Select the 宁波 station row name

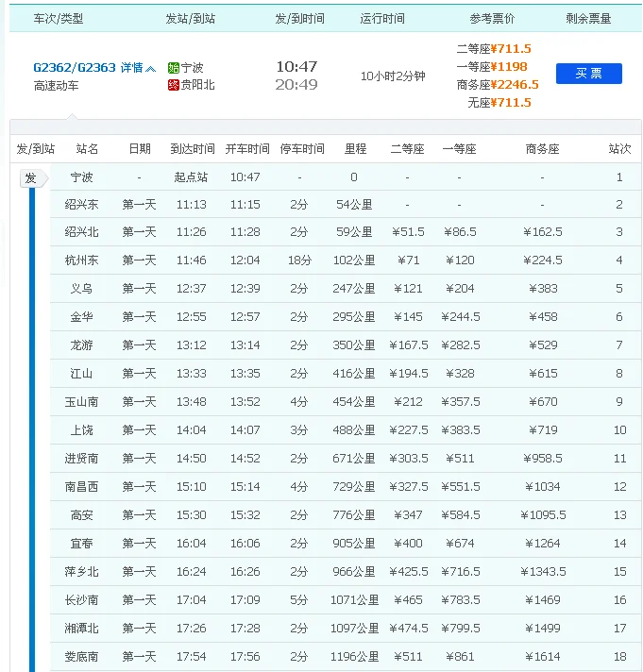81,177
